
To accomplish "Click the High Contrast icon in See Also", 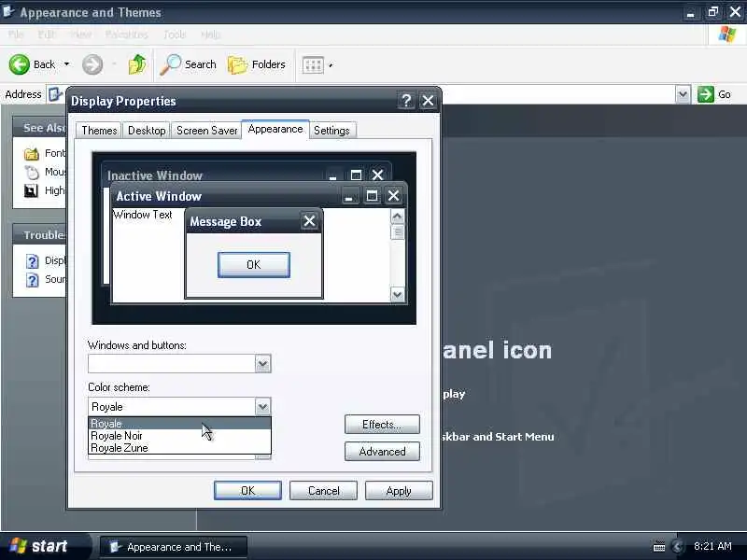I will pos(31,191).
